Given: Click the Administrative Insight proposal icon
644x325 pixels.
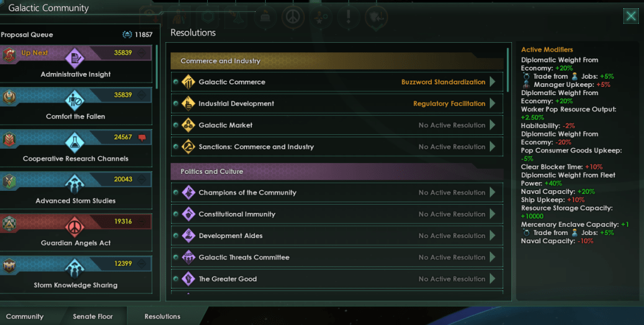Looking at the screenshot, I should coord(75,59).
